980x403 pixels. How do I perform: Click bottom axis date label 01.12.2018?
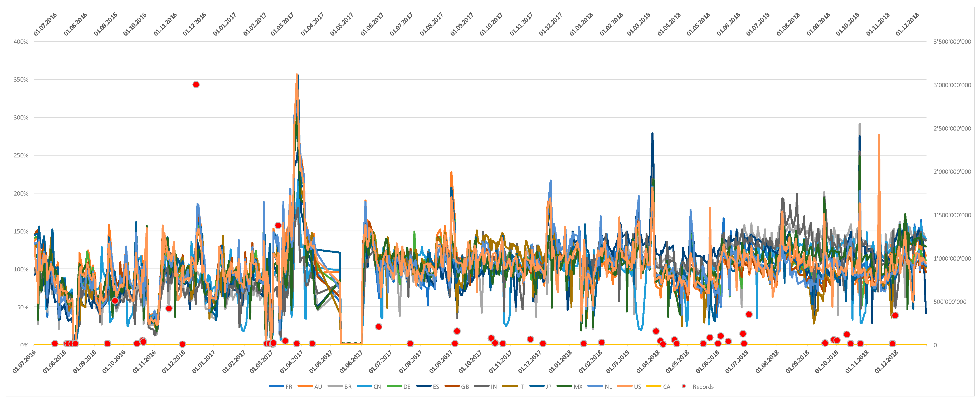pyautogui.click(x=886, y=362)
